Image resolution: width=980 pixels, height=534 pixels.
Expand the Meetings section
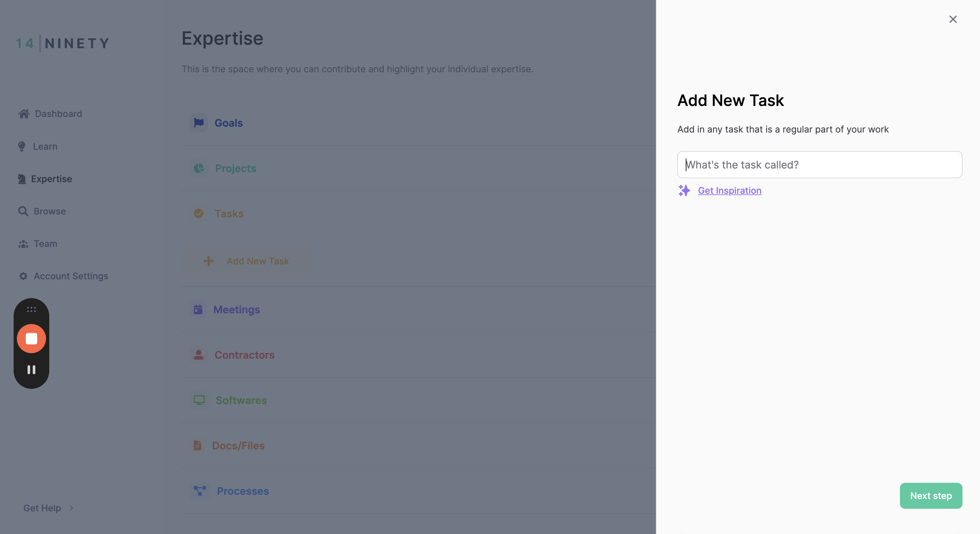236,309
